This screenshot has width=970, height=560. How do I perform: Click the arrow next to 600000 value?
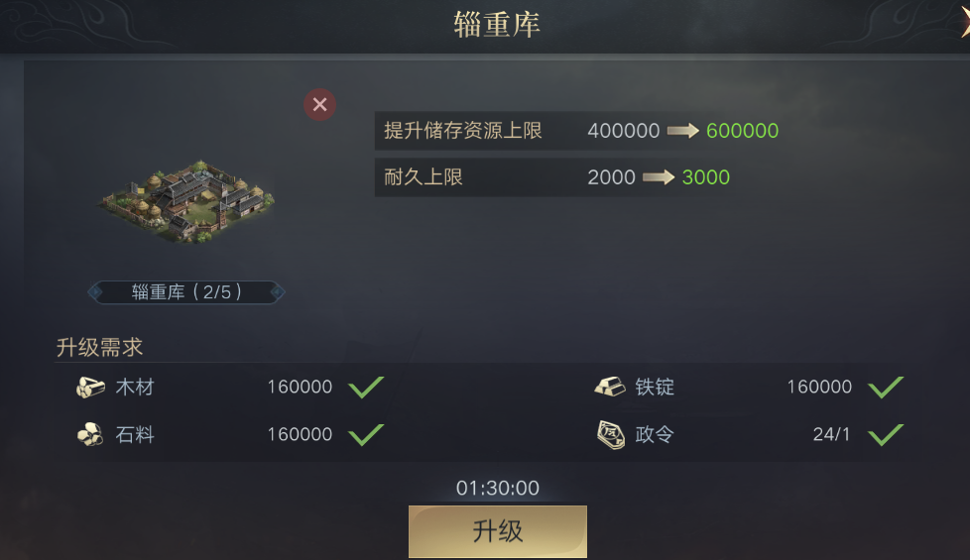[x=683, y=131]
